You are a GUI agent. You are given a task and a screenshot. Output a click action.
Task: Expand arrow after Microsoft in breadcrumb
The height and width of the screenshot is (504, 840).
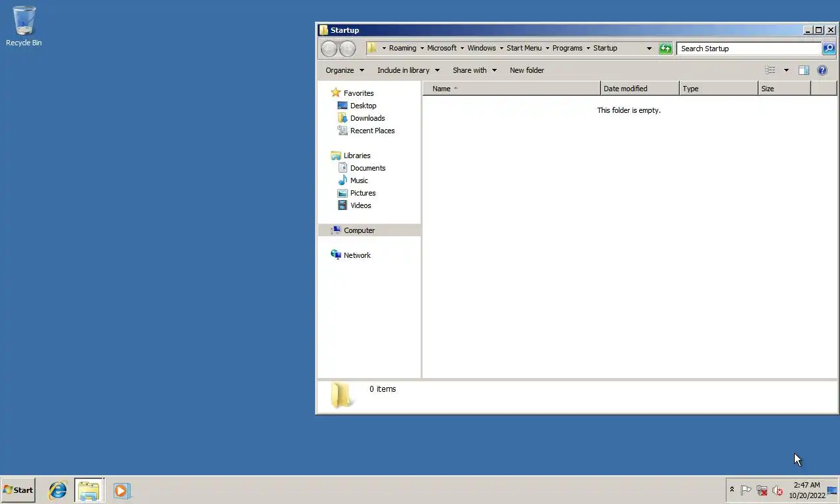tap(462, 49)
